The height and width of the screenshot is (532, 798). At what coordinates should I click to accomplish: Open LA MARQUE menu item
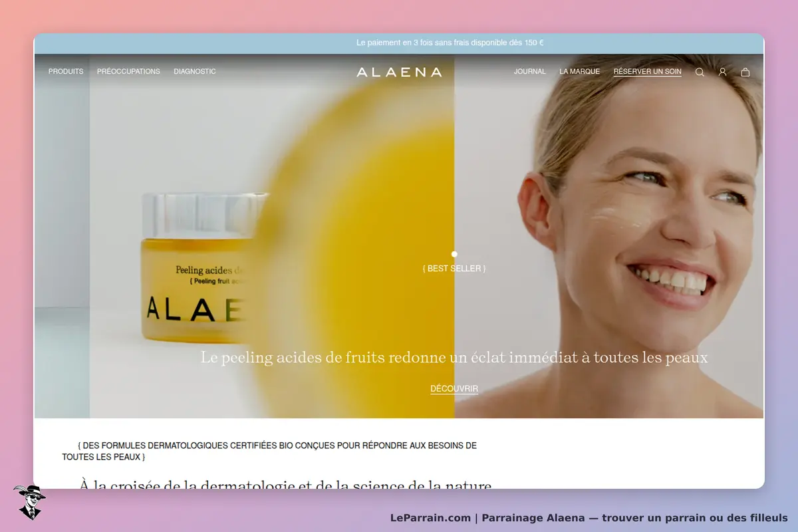pos(580,71)
